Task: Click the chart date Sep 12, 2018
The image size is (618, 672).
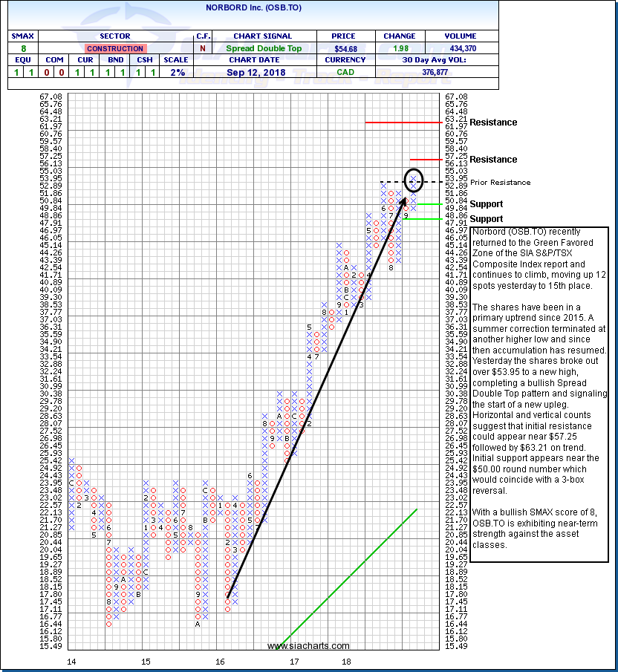Action: 253,73
